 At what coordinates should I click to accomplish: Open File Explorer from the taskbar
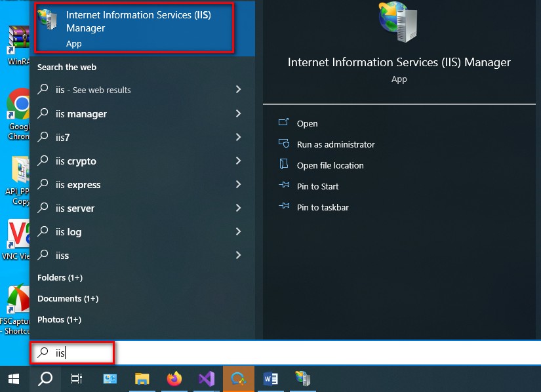pos(142,379)
